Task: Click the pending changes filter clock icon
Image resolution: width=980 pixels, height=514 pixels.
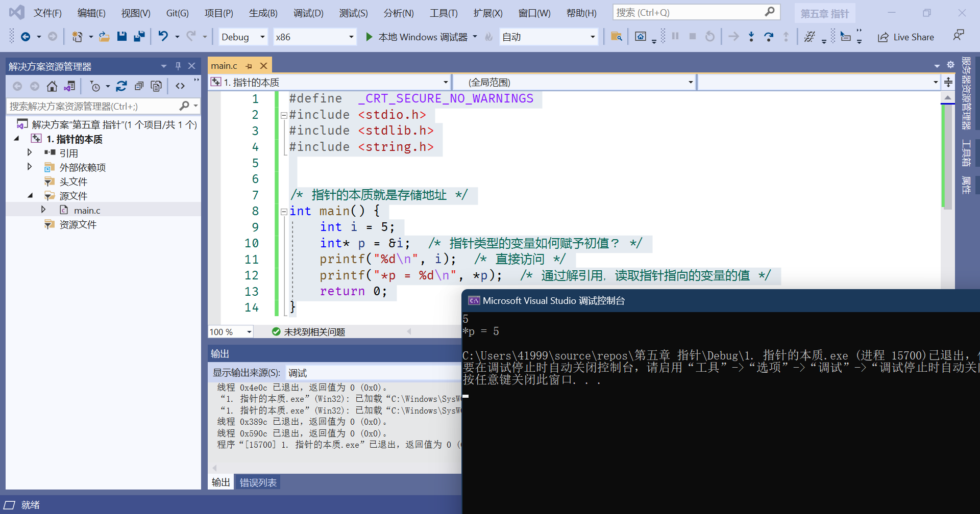Action: [95, 86]
